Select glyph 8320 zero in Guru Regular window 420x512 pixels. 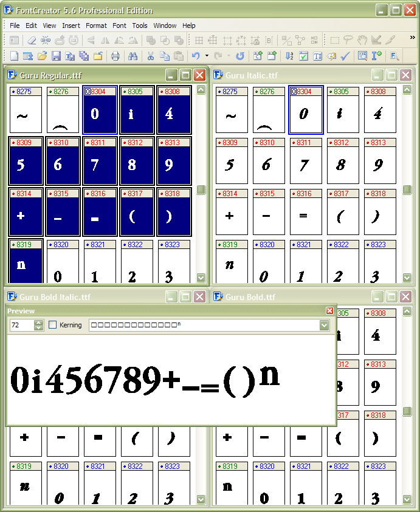[x=63, y=262]
